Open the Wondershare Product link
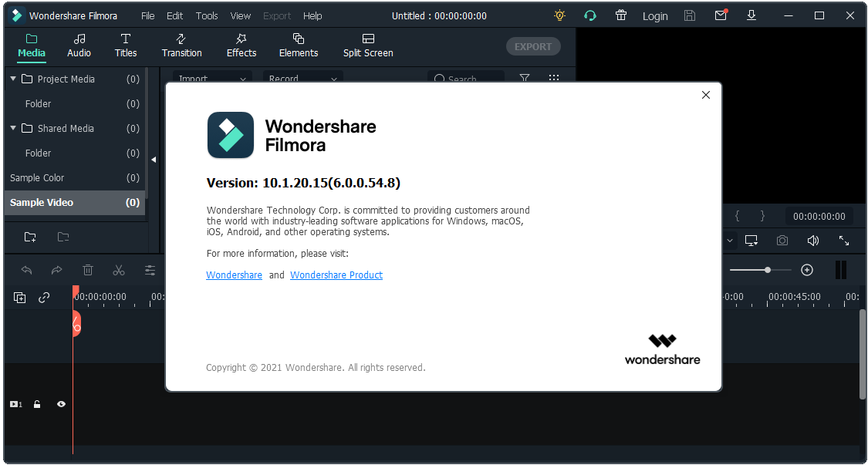The image size is (868, 465). [336, 275]
